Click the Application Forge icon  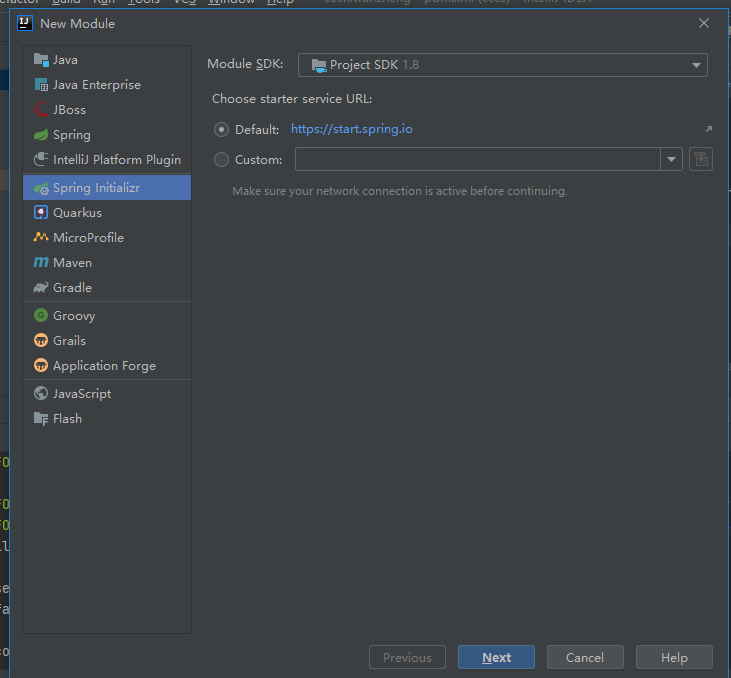41,366
